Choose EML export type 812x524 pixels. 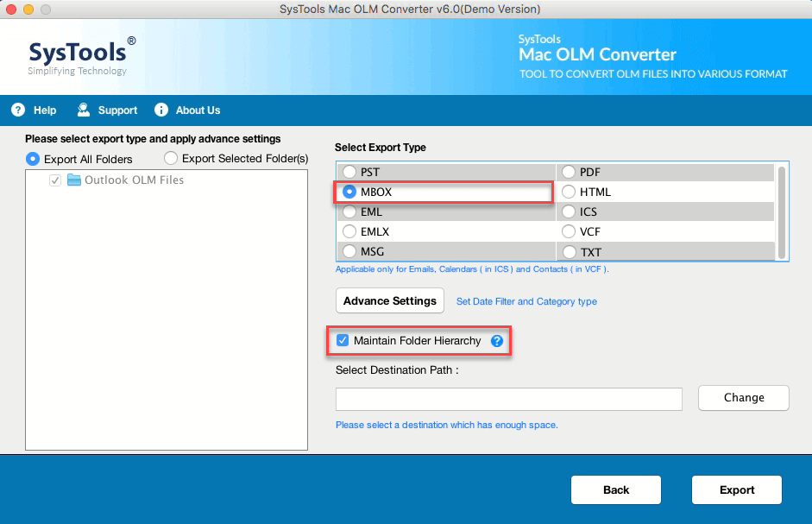tap(349, 211)
